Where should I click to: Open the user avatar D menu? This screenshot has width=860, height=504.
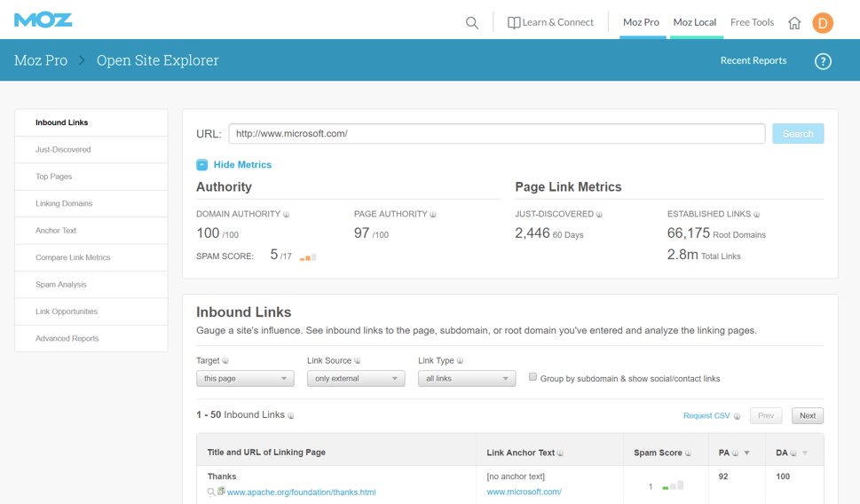tap(822, 22)
